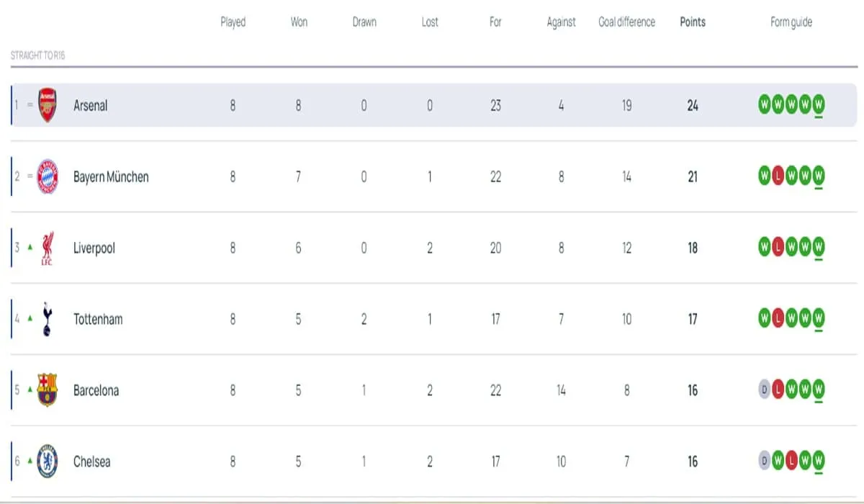
Task: Click the Form guide column header
Action: point(791,22)
